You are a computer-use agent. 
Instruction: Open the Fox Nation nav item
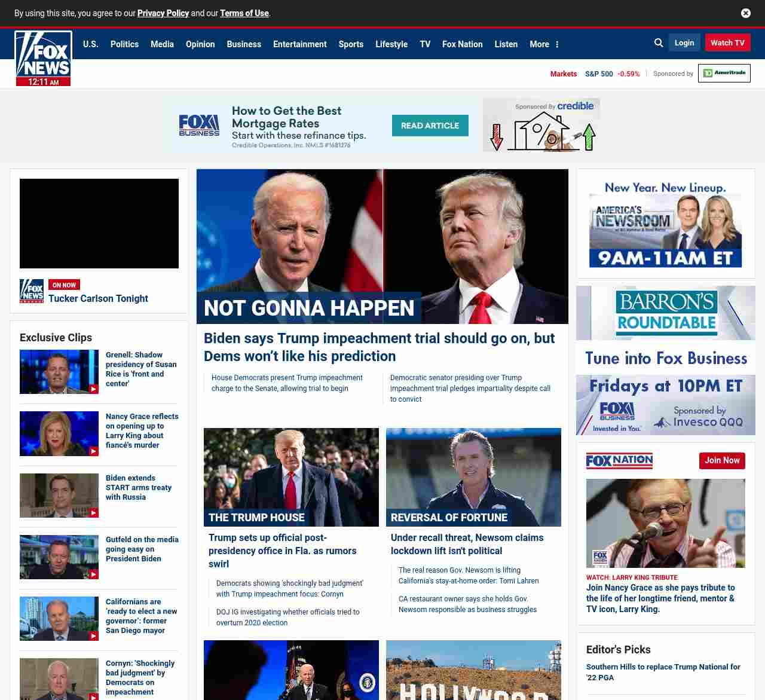462,44
